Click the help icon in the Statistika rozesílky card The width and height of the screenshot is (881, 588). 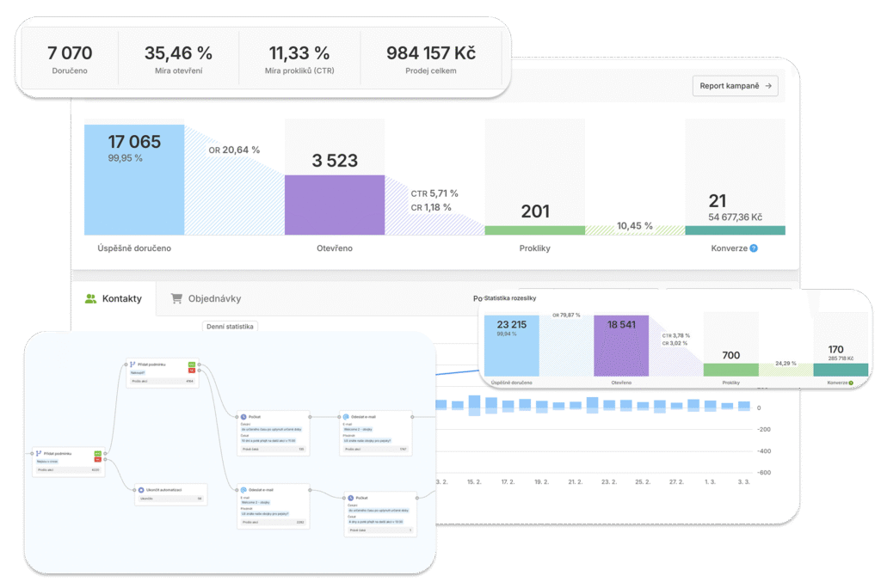click(853, 382)
